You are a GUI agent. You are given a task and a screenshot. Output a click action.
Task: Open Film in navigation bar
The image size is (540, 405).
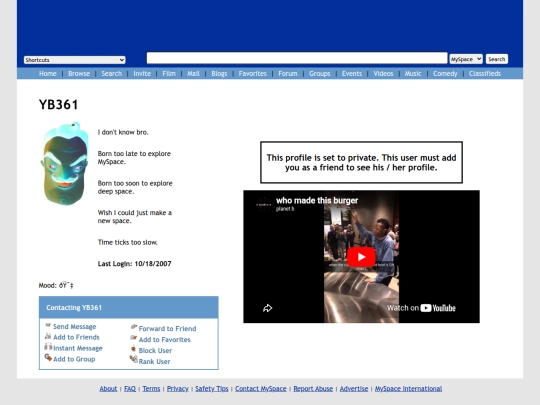pyautogui.click(x=169, y=74)
